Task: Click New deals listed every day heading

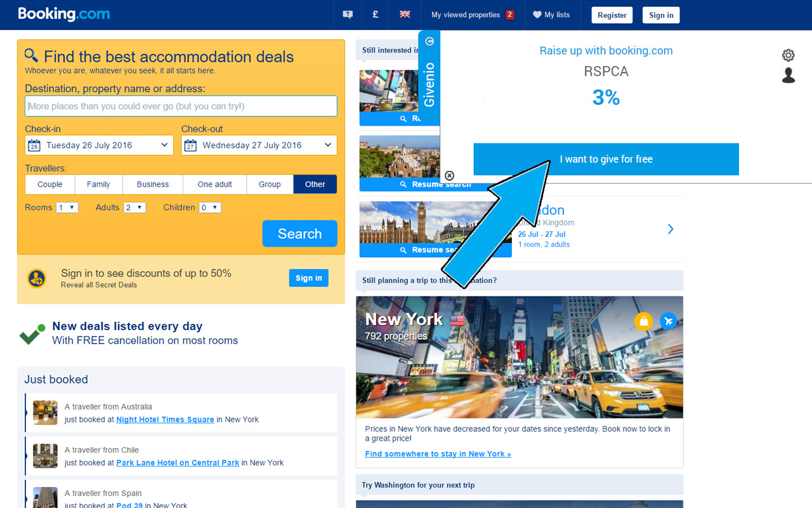Action: (127, 326)
